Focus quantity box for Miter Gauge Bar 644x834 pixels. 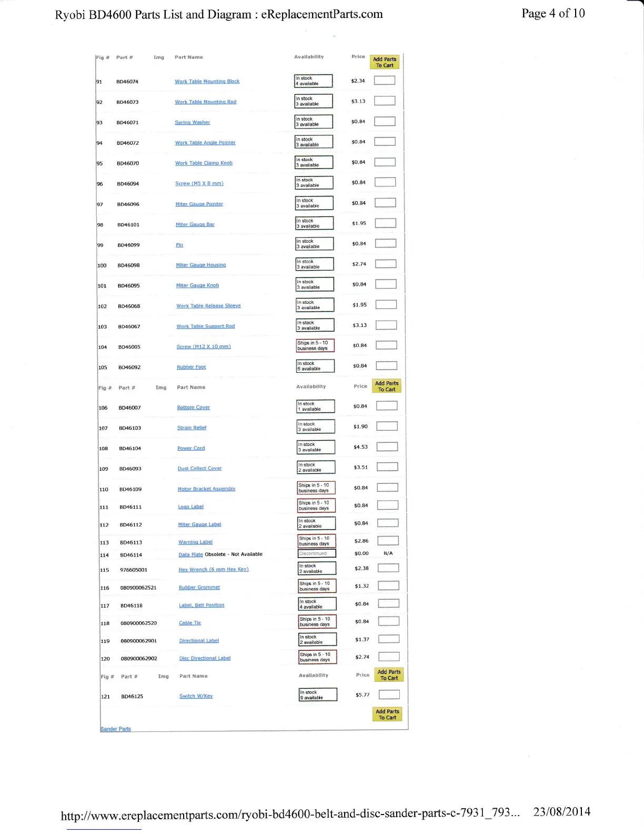pyautogui.click(x=386, y=223)
